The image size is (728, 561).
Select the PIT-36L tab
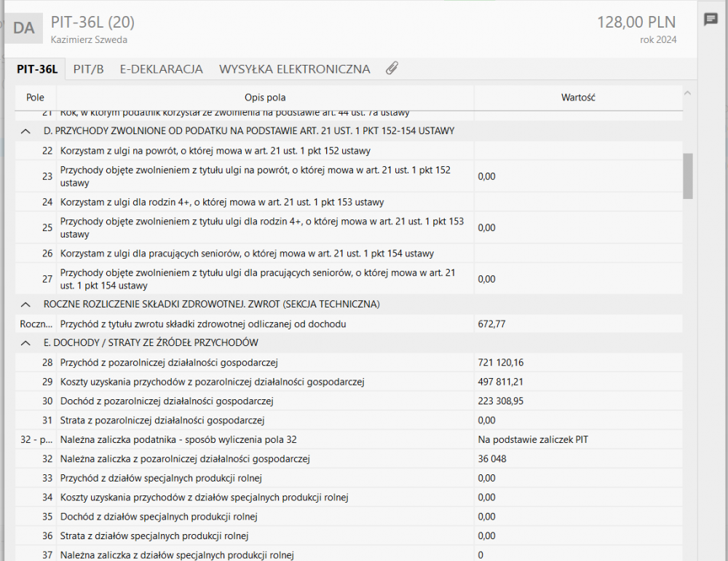(x=36, y=69)
